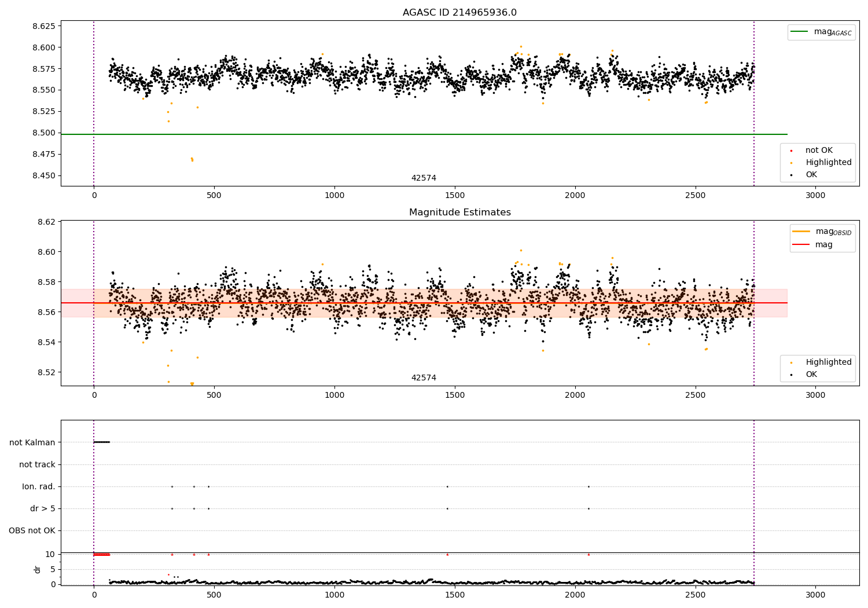
Task: Click the red 'mag' legend entry
Action: pyautogui.click(x=823, y=245)
